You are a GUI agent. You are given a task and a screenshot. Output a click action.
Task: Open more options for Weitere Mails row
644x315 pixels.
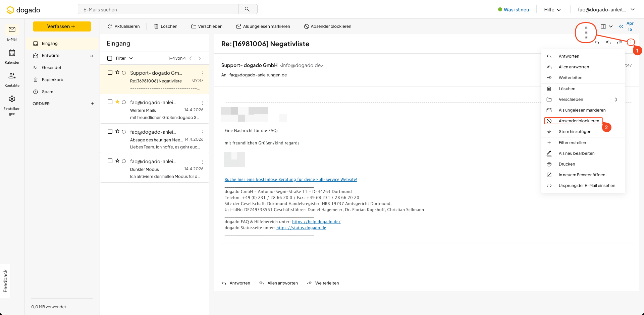click(202, 103)
